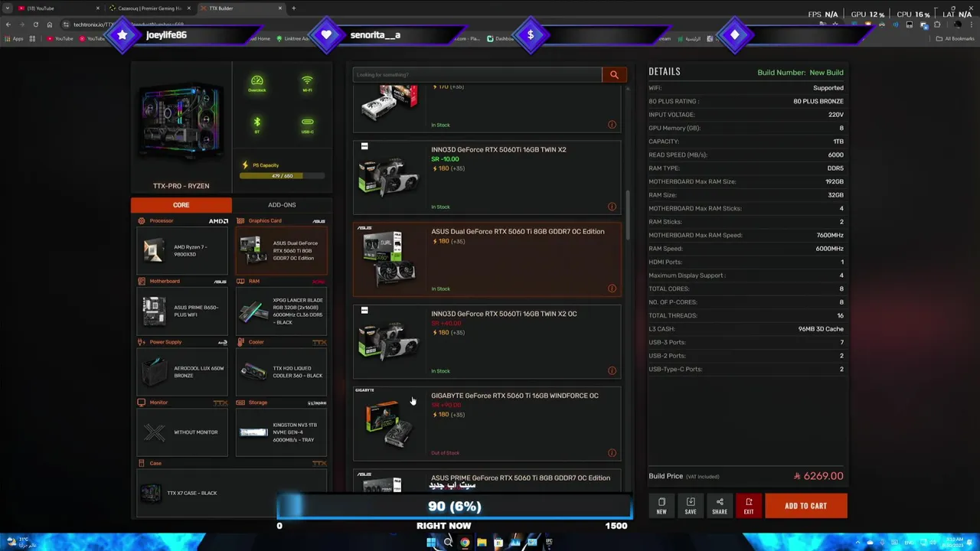Click the product search input field
Screen dimensions: 980x551
[478, 74]
